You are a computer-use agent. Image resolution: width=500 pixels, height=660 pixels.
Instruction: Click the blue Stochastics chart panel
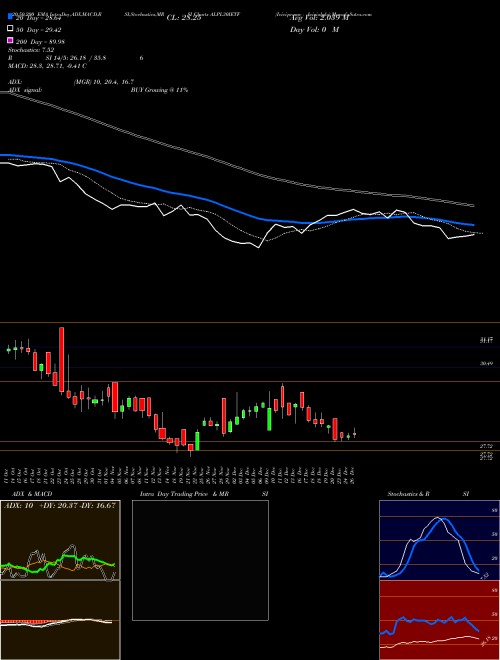(439, 540)
